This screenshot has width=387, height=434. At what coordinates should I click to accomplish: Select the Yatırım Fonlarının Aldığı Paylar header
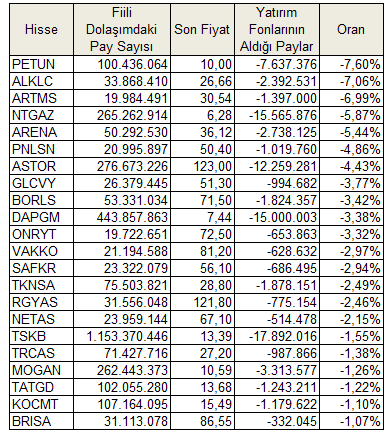(277, 30)
